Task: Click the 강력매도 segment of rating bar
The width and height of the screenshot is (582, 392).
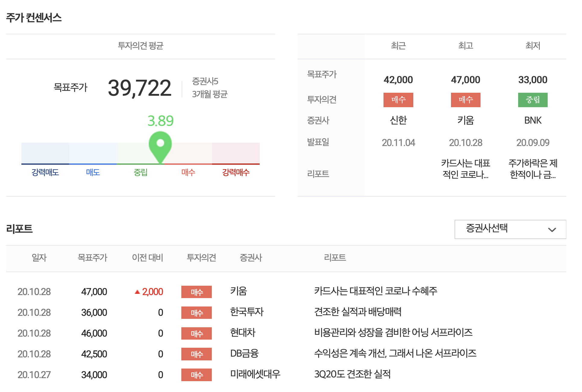Action: [x=45, y=154]
